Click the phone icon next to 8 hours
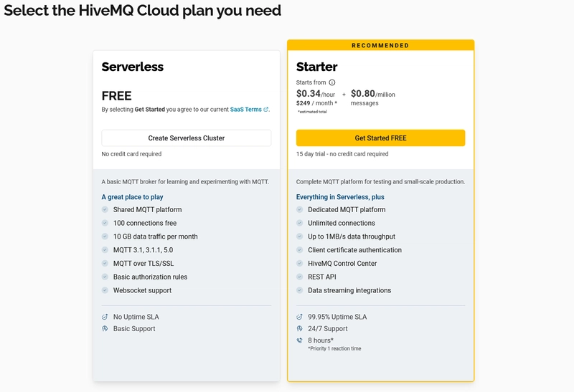Viewport: 574px width, 392px height. tap(299, 340)
